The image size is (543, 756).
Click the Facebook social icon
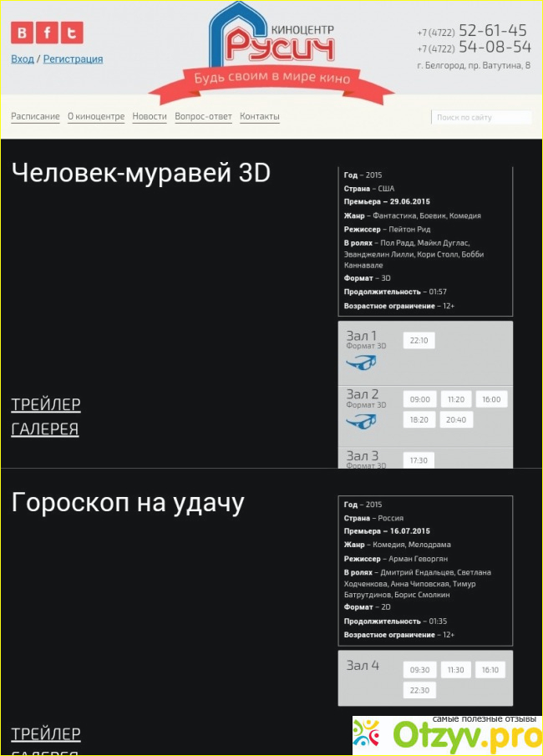pyautogui.click(x=47, y=33)
